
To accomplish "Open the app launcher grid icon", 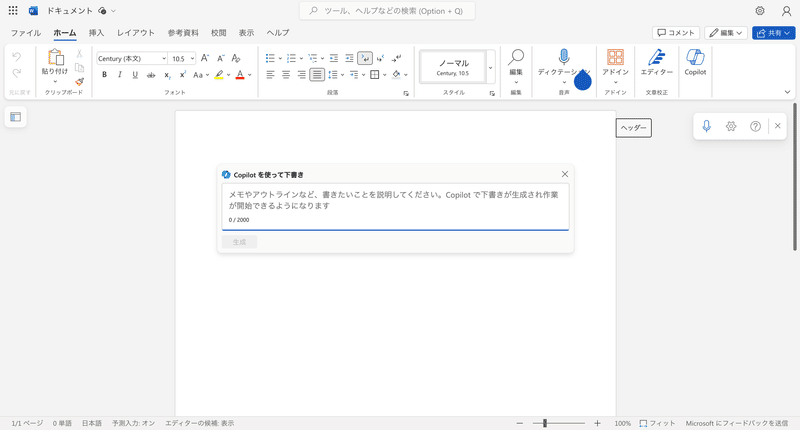I will coord(13,10).
